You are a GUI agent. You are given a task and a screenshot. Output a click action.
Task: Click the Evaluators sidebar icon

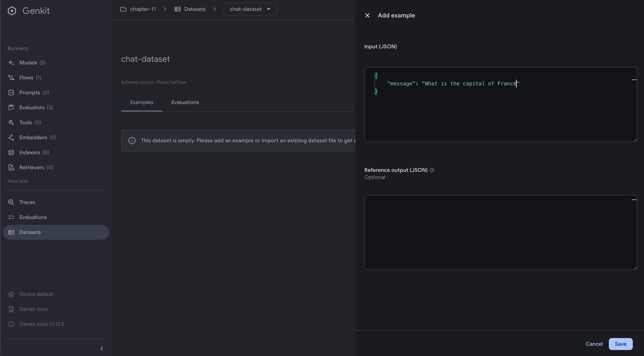point(11,108)
